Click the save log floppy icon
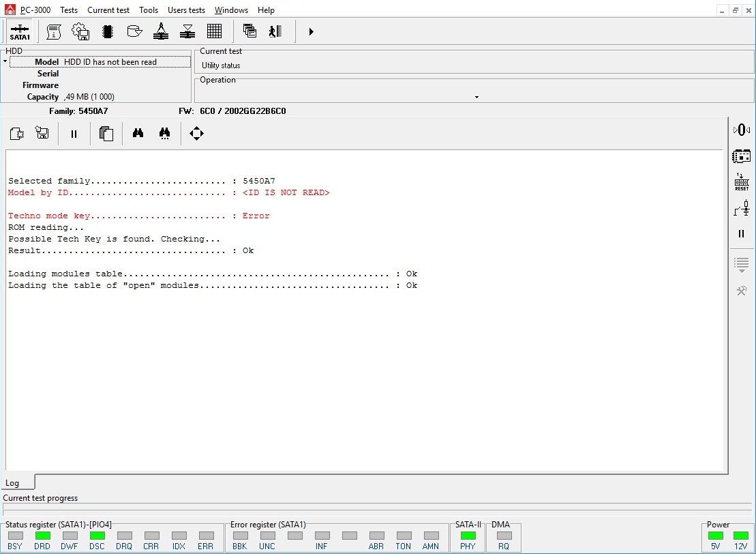 pyautogui.click(x=42, y=133)
